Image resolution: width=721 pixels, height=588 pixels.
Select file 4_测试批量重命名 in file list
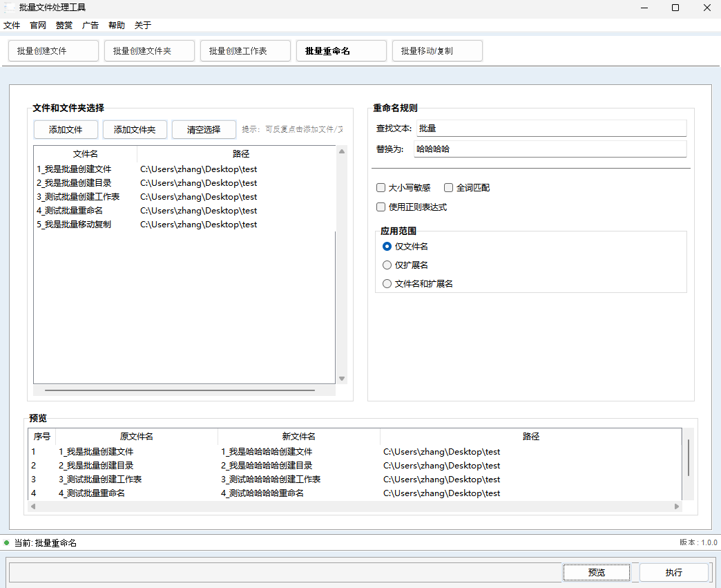pyautogui.click(x=70, y=211)
